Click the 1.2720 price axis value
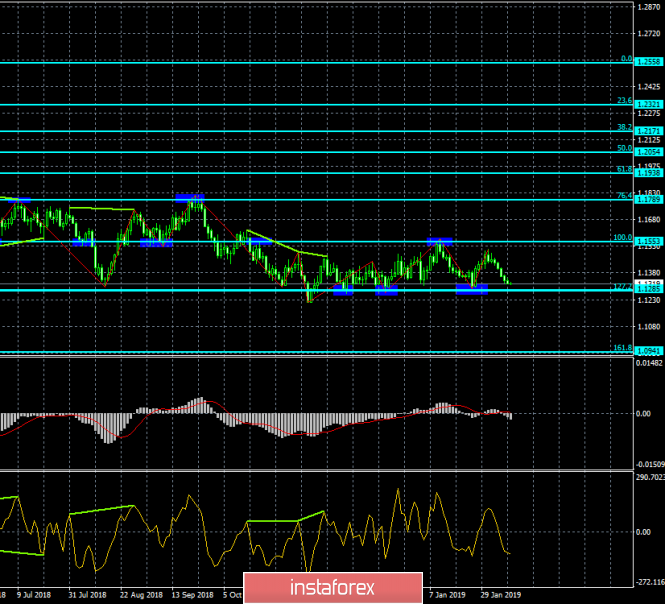Viewport: 665px width, 604px height. (649, 34)
